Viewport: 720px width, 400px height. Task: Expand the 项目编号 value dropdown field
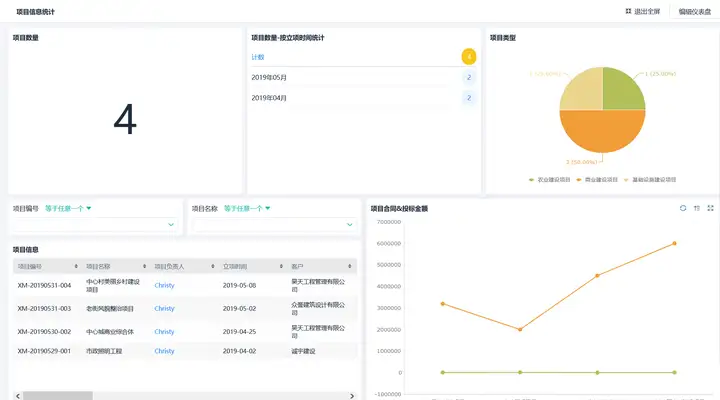pyautogui.click(x=95, y=225)
